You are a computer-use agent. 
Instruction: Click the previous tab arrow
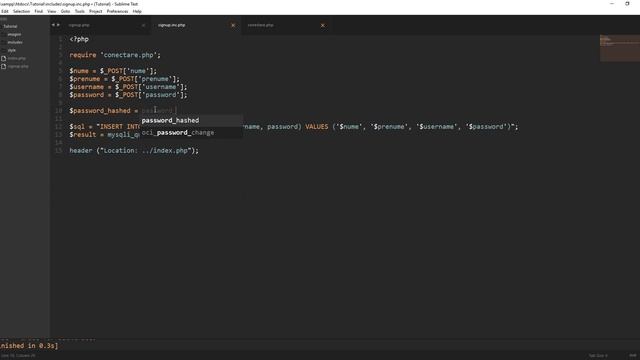pyautogui.click(x=53, y=25)
